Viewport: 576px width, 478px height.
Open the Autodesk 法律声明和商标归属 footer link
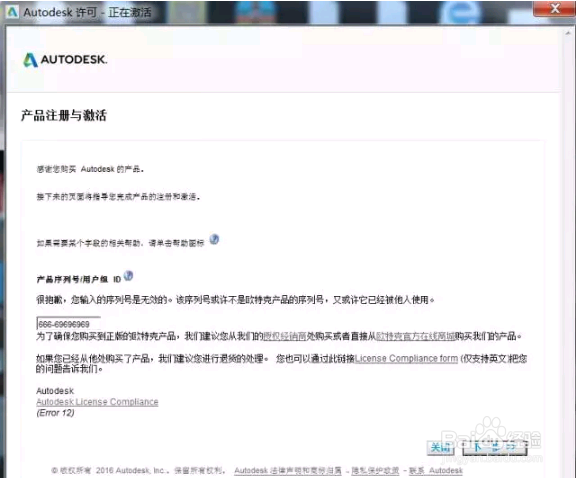tap(288, 471)
